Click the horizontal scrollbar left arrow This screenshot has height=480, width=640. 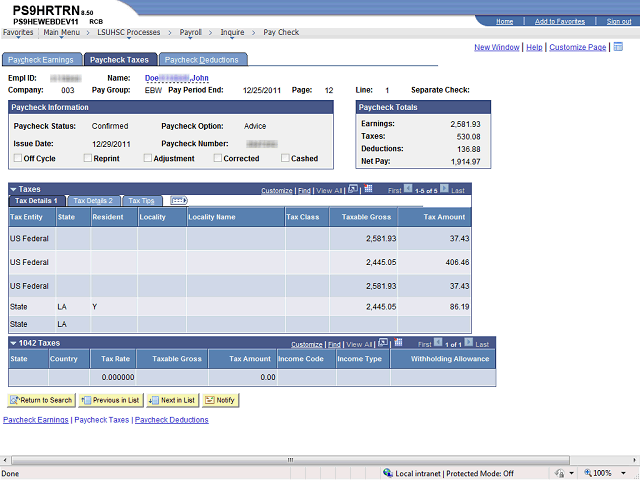4,460
